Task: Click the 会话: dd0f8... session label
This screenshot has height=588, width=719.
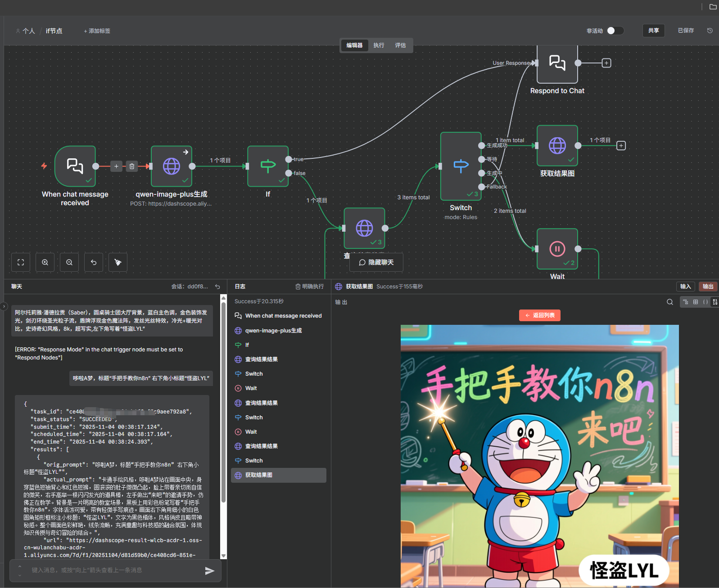Action: [190, 287]
